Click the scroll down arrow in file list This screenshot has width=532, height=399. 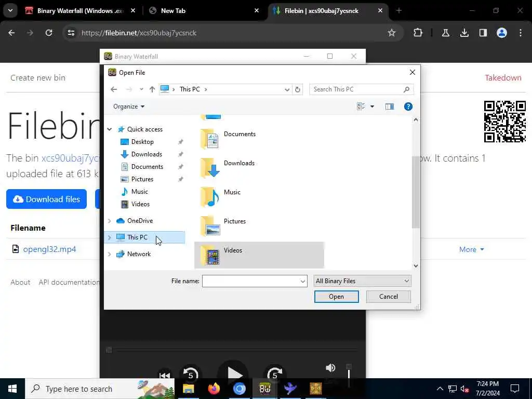point(416,266)
